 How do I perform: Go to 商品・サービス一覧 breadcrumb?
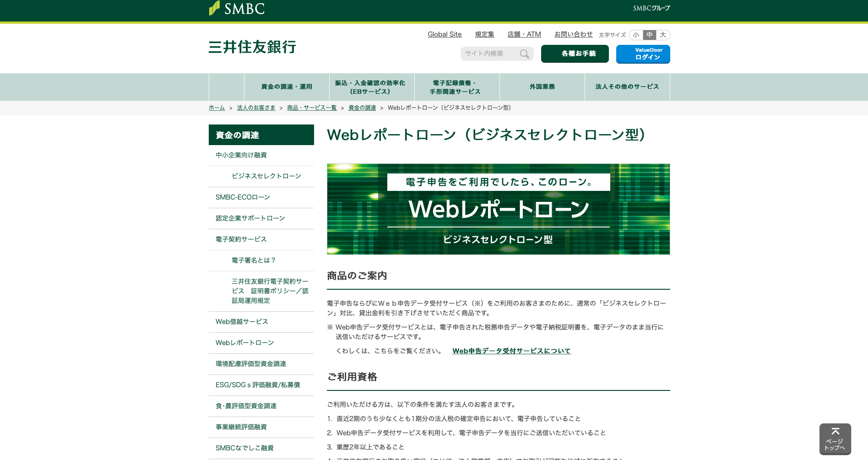pyautogui.click(x=312, y=108)
